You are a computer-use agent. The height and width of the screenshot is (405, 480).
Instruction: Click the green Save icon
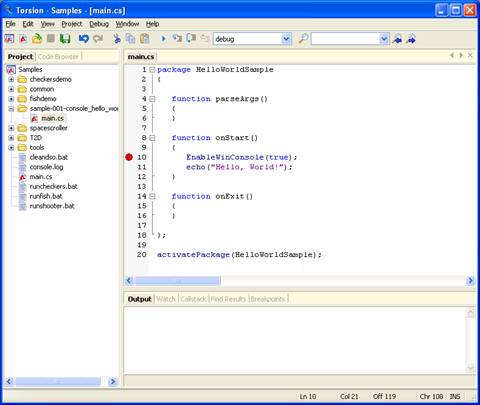point(65,39)
